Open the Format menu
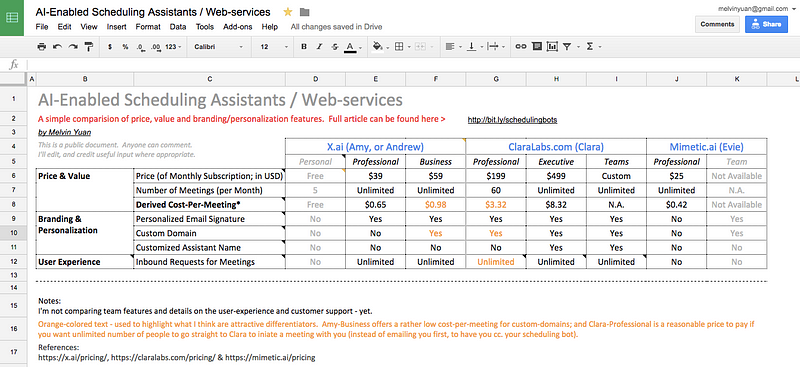800x367 pixels. pyautogui.click(x=148, y=27)
